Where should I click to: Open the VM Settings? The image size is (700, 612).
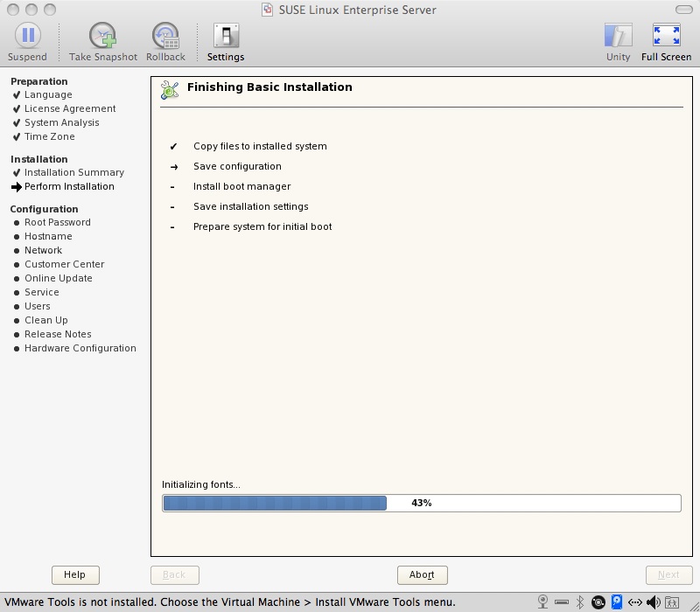(226, 42)
